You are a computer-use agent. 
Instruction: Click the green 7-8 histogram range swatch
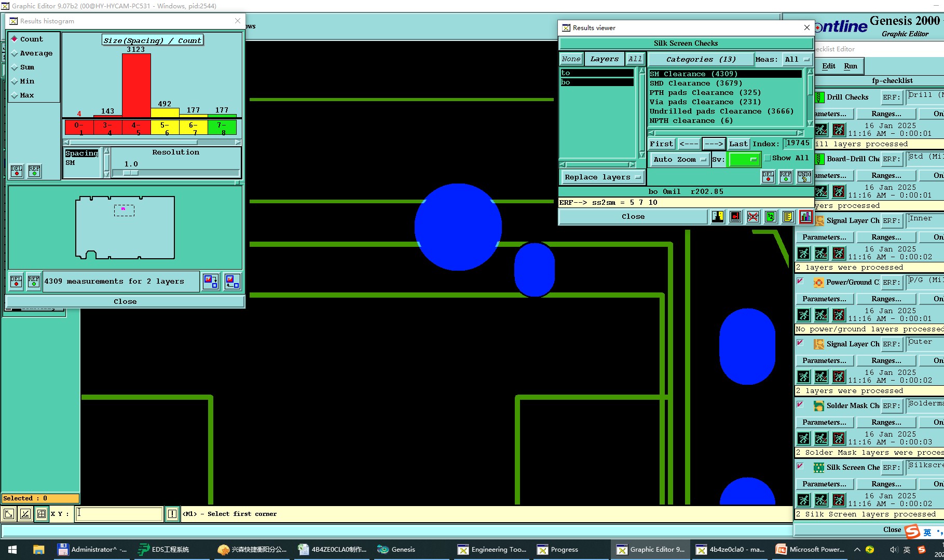222,128
